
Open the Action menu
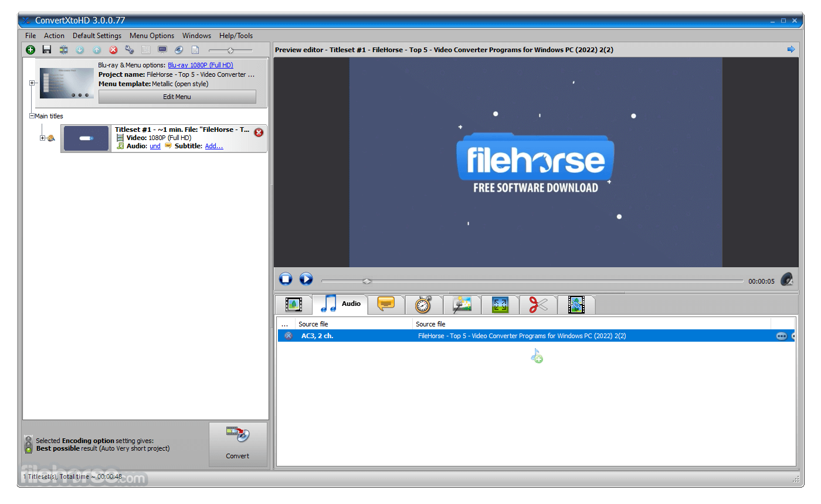[x=55, y=36]
